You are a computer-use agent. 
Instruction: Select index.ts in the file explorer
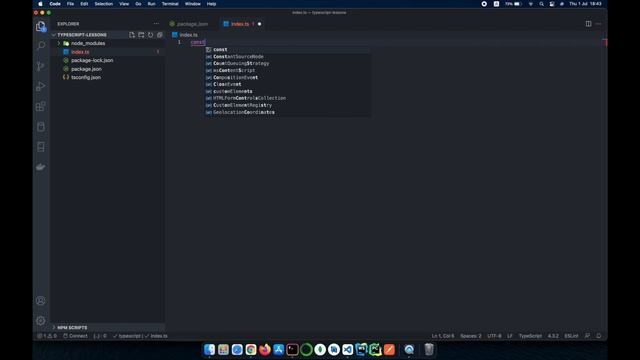[108, 52]
